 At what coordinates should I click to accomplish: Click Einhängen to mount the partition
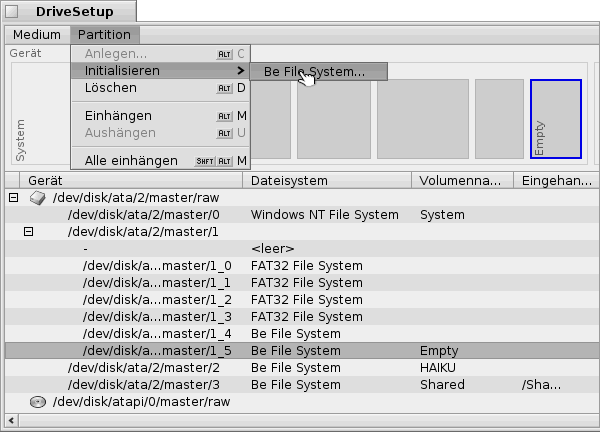pos(118,116)
